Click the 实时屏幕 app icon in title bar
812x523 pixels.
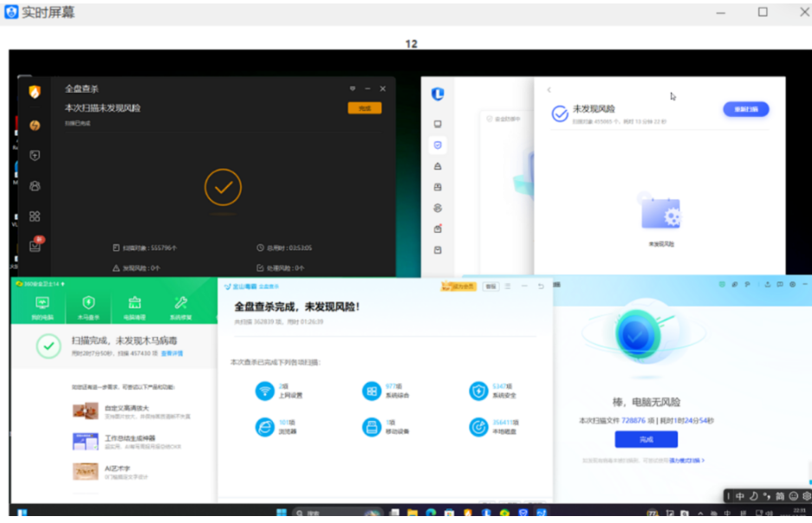[x=11, y=12]
